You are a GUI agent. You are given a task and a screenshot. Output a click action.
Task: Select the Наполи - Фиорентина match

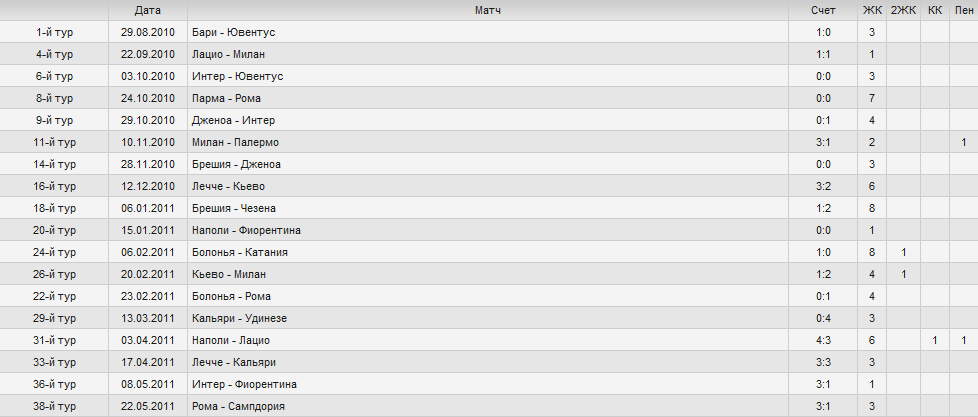click(x=246, y=231)
